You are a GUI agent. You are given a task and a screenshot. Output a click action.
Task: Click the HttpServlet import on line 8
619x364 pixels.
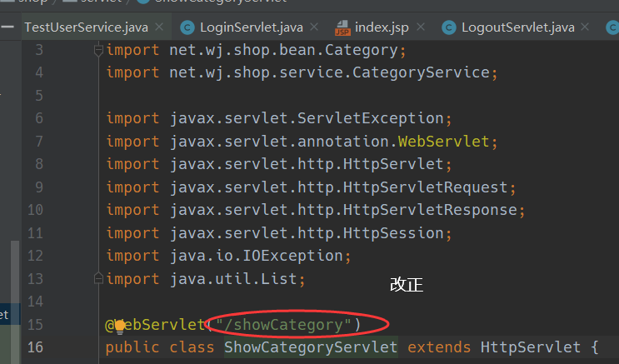coord(393,164)
